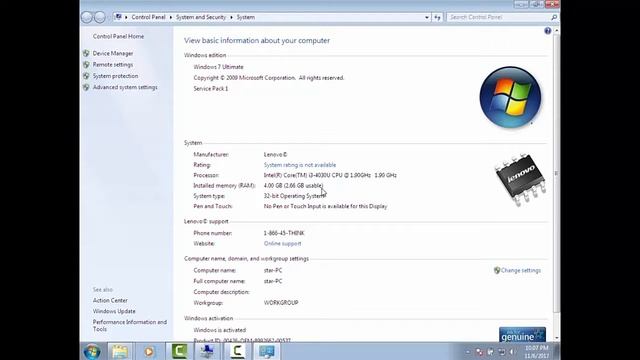Expand the arrow after the address bar computer icon
640x360 pixels.
coord(126,17)
